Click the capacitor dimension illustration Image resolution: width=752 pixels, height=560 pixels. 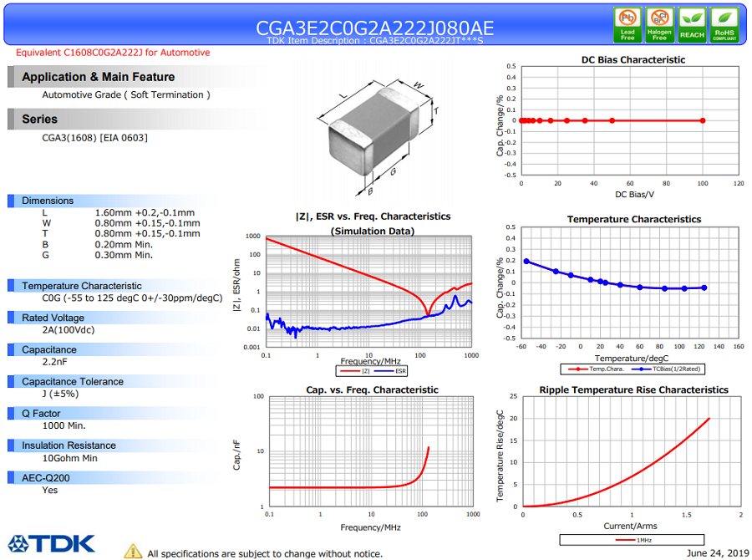point(379,135)
